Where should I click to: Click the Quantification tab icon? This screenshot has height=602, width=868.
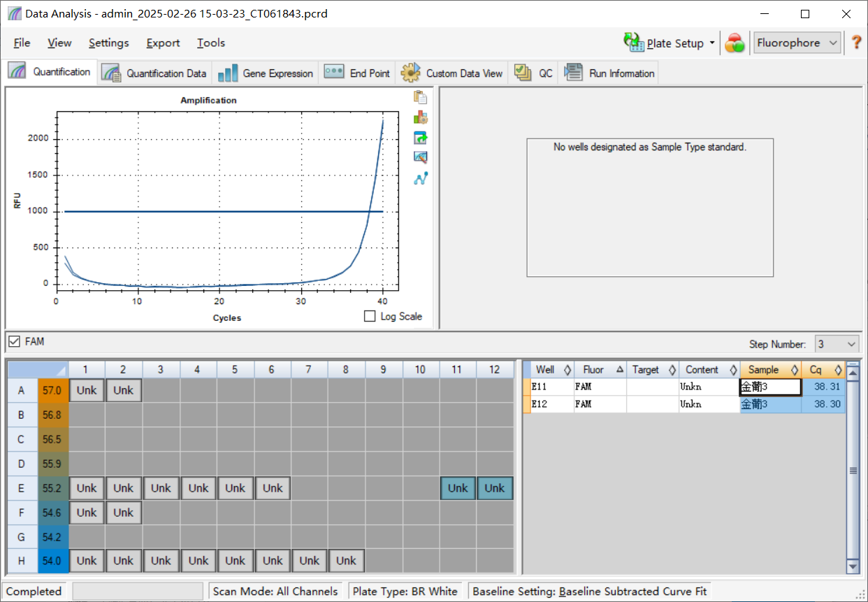coord(18,71)
